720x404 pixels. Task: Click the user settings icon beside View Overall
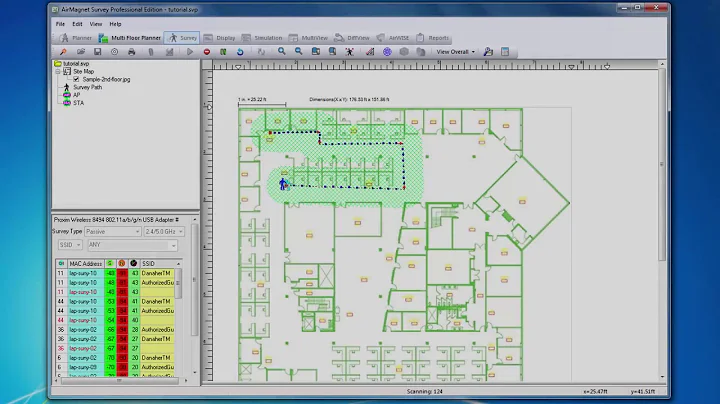click(488, 52)
